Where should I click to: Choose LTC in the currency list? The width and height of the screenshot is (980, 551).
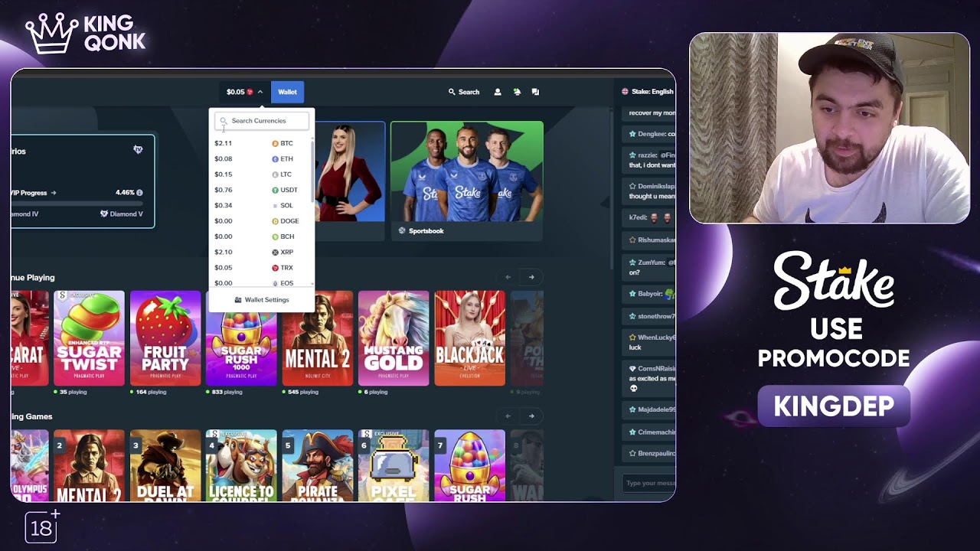pyautogui.click(x=260, y=174)
